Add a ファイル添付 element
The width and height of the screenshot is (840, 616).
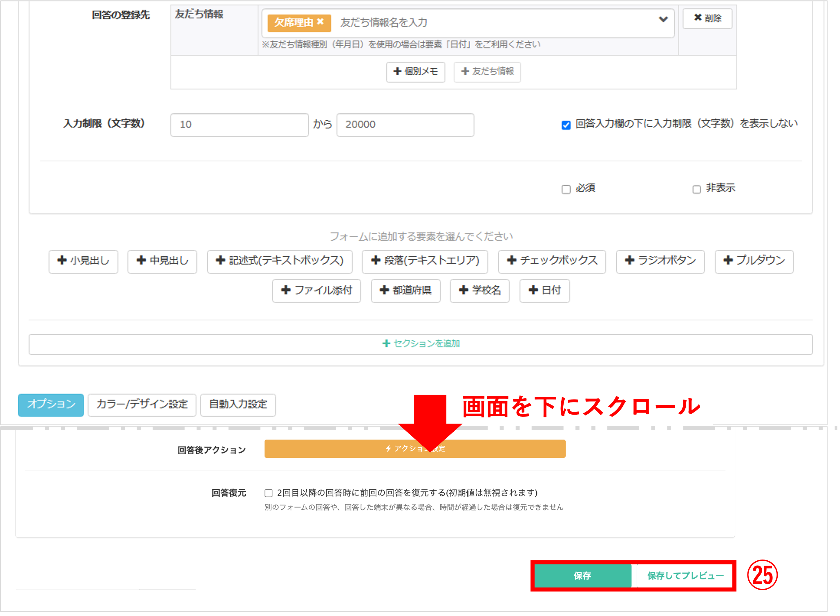[x=316, y=291]
